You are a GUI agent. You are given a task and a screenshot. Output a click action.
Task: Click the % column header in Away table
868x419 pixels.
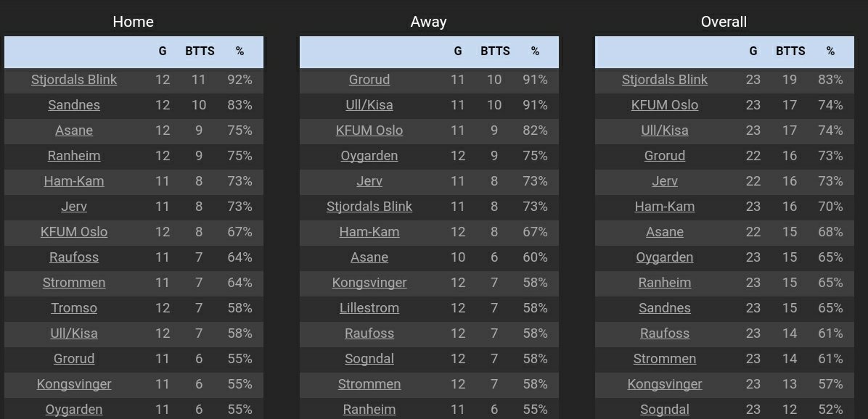(535, 51)
